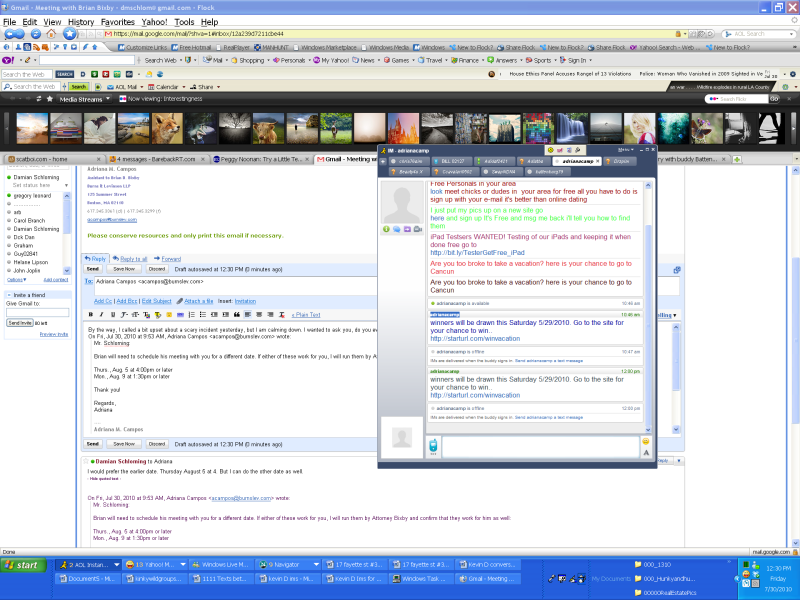Expand Yahoo Shopping toolbar dropdown
This screenshot has height=600, width=800.
[x=268, y=60]
